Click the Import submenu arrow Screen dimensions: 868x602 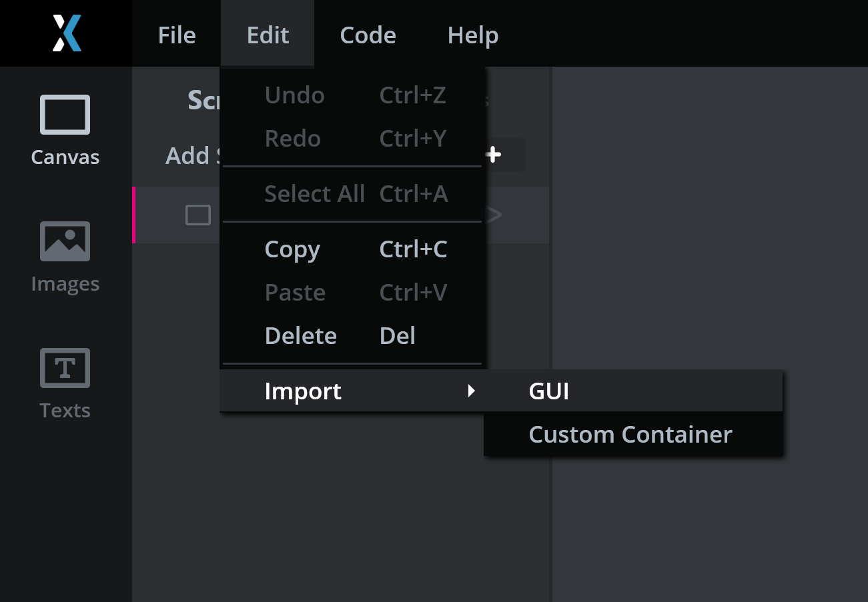pos(471,391)
